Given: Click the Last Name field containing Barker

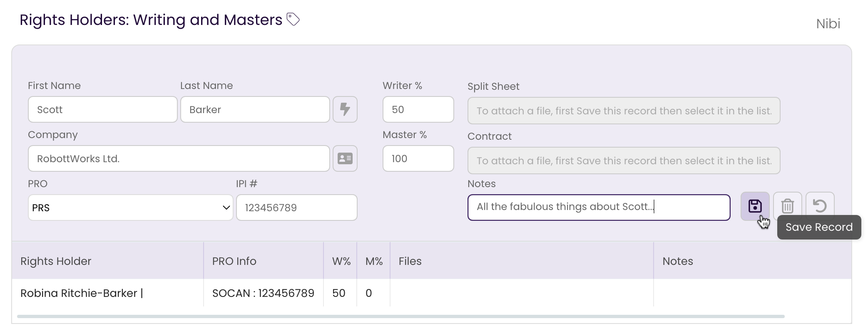Looking at the screenshot, I should pyautogui.click(x=255, y=109).
